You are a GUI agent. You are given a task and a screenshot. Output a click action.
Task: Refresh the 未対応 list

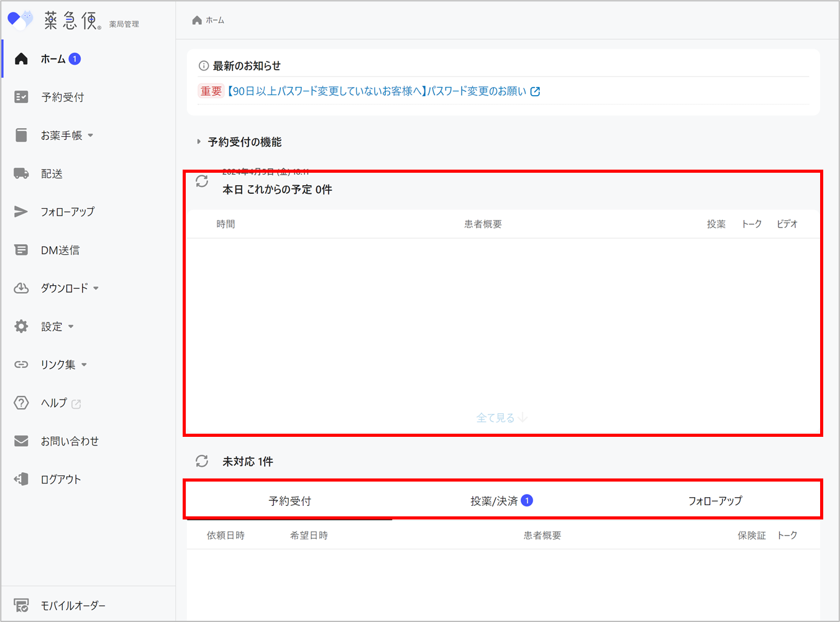point(201,461)
